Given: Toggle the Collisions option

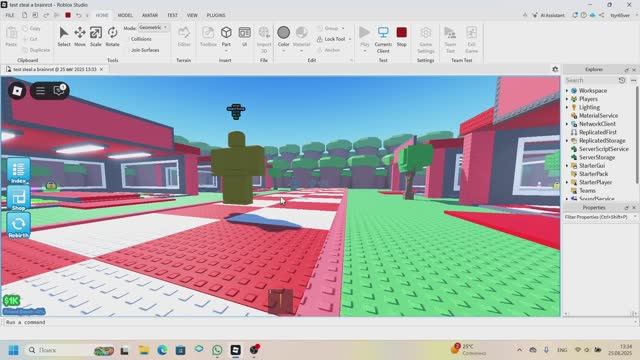Looking at the screenshot, I should [141, 39].
